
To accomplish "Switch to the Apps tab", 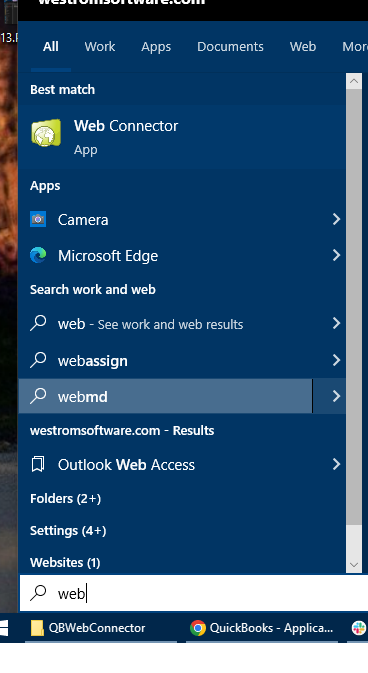I will click(156, 47).
